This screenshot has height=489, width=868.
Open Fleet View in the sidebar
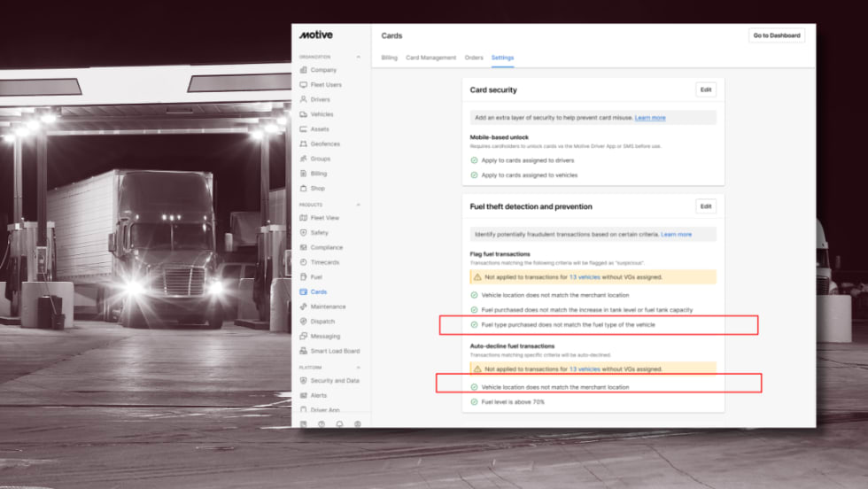tap(324, 218)
